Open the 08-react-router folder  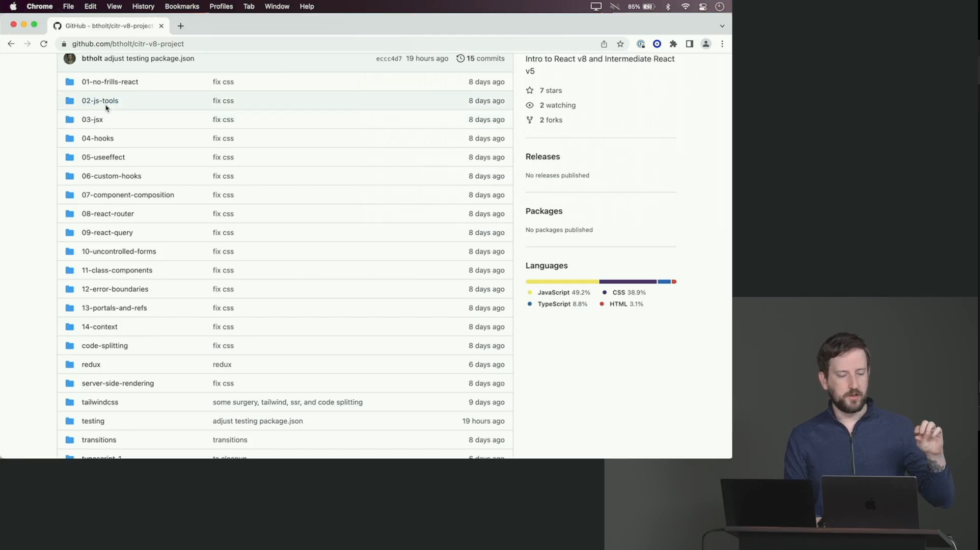(x=108, y=213)
